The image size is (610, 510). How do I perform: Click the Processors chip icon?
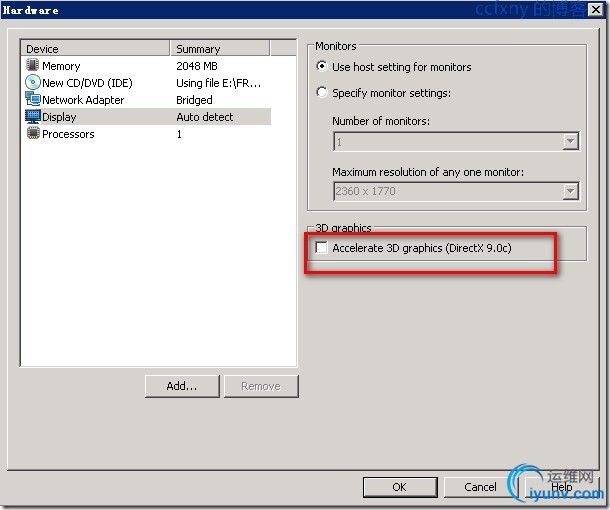pyautogui.click(x=33, y=133)
